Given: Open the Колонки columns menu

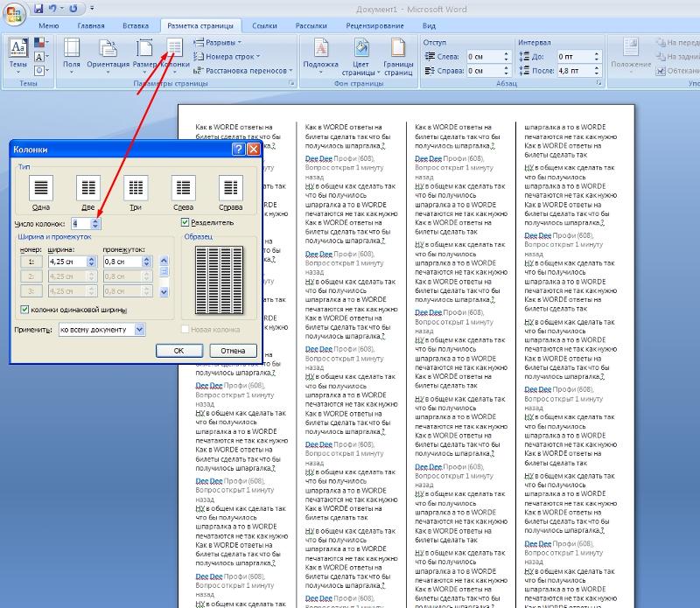Looking at the screenshot, I should [x=174, y=55].
